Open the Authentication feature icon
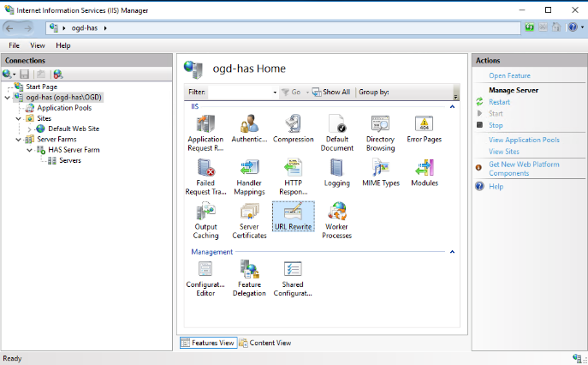The height and width of the screenshot is (365, 588). click(x=249, y=129)
